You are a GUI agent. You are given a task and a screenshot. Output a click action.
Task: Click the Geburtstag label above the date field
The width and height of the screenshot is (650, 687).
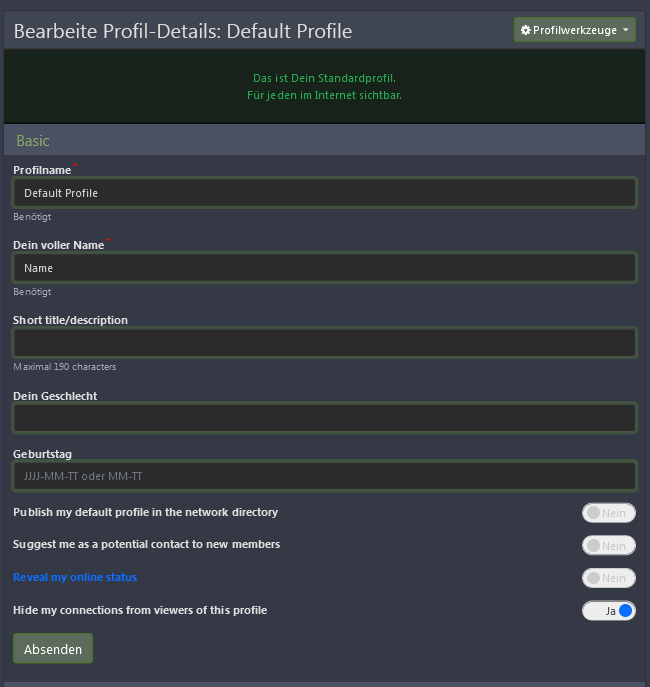42,454
